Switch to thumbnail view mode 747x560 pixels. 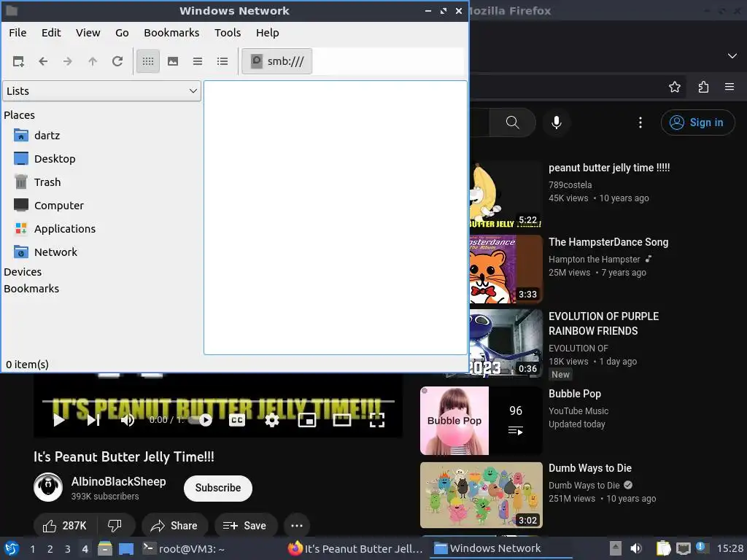coord(173,61)
